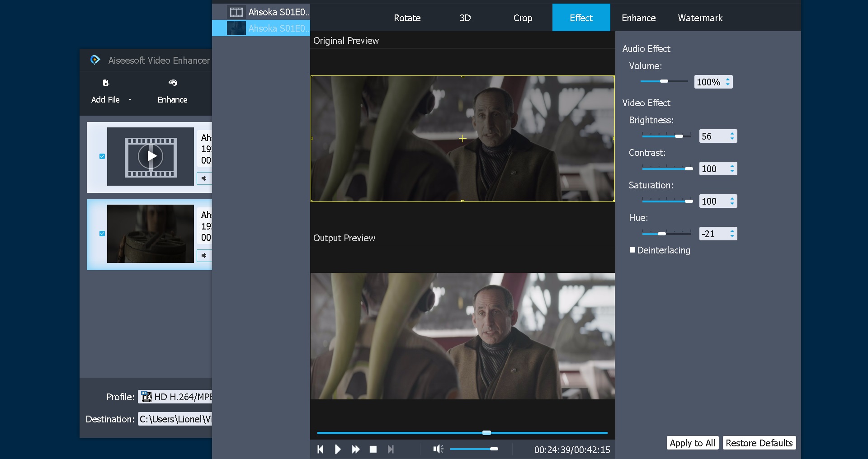Image resolution: width=868 pixels, height=459 pixels.
Task: Select highlighted Ahsoka S01E0 list item
Action: click(261, 28)
